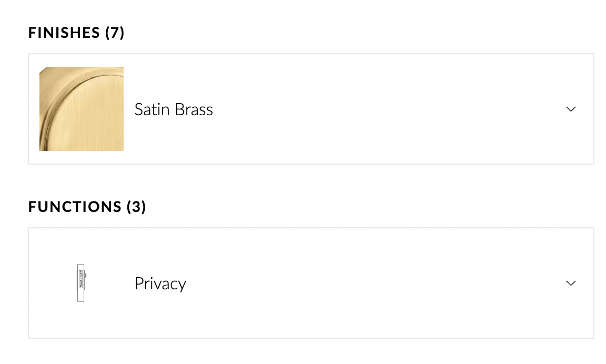Click the lock diagram next to Privacy
Screen dimensions: 606x364
pyautogui.click(x=81, y=283)
